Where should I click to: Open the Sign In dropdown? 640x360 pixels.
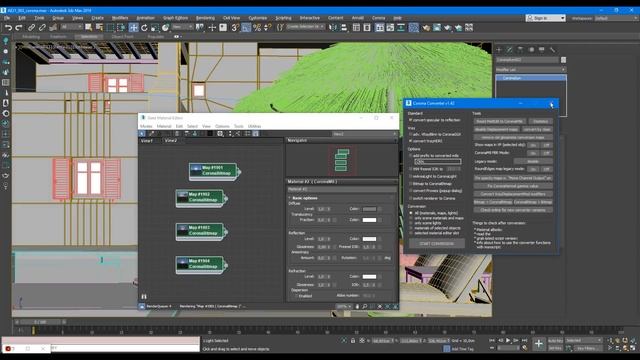(x=546, y=18)
